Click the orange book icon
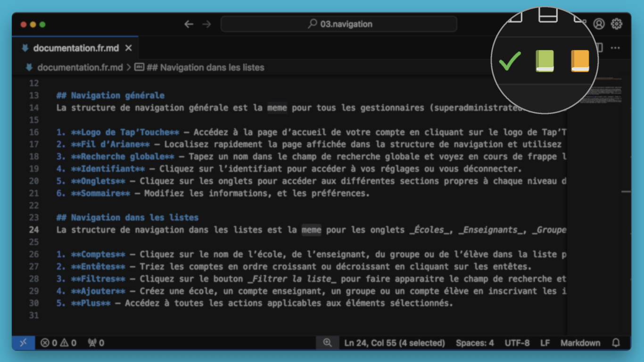The width and height of the screenshot is (644, 362). coord(580,61)
